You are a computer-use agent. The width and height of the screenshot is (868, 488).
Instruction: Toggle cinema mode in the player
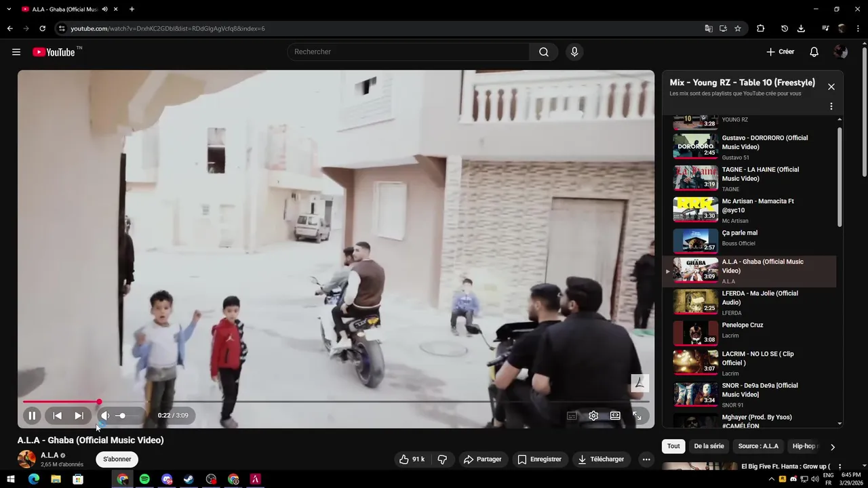615,415
